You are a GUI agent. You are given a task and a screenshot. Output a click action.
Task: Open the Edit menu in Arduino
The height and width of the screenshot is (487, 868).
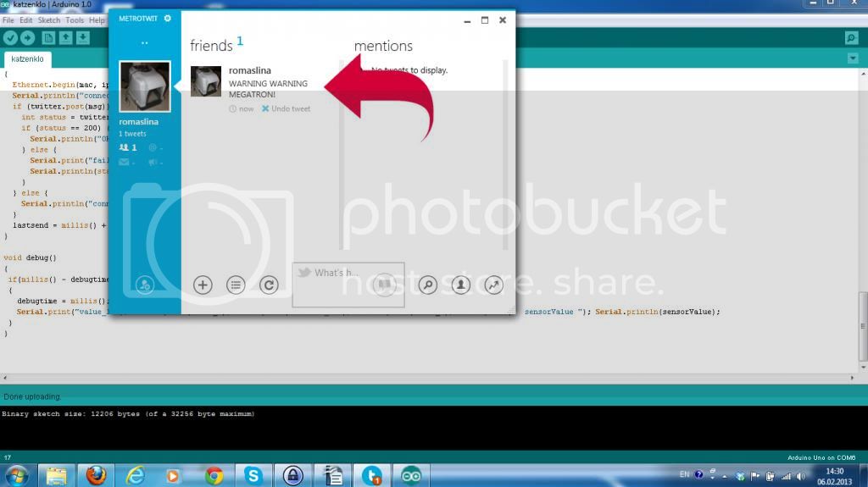(x=26, y=20)
